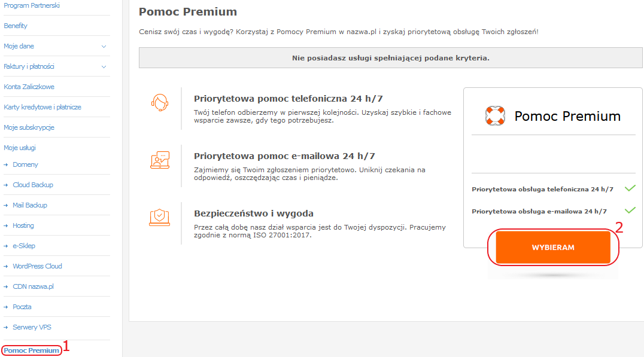This screenshot has width=644, height=357.
Task: Click green checkmark next to telefoniczna
Action: pyautogui.click(x=630, y=188)
